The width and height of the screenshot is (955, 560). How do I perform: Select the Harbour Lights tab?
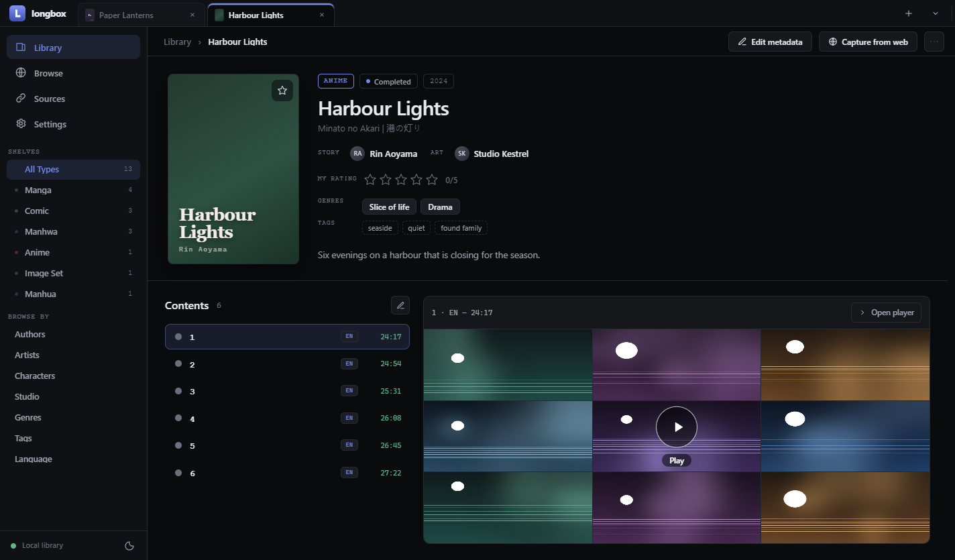click(270, 15)
